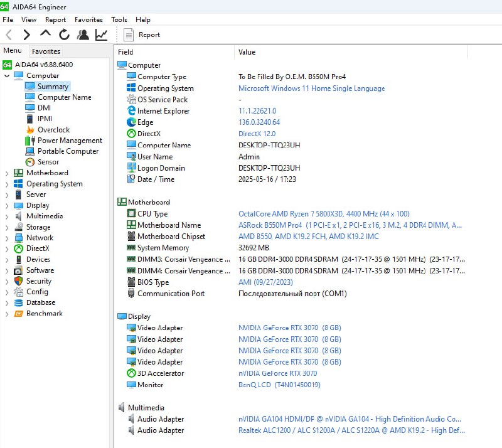Switch to the Menu tab
The image size is (502, 448).
click(13, 51)
